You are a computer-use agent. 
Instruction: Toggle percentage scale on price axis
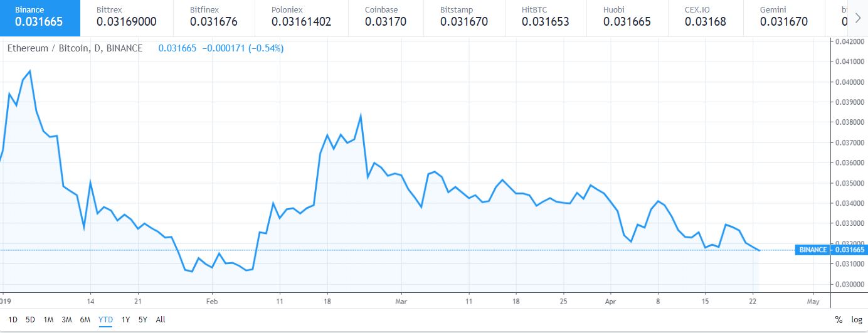pyautogui.click(x=839, y=320)
